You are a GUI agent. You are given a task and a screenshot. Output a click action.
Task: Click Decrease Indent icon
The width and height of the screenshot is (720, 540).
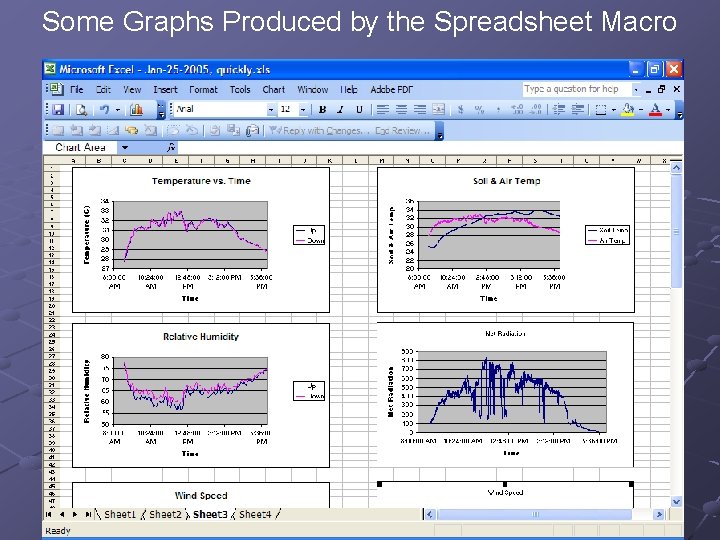[559, 110]
